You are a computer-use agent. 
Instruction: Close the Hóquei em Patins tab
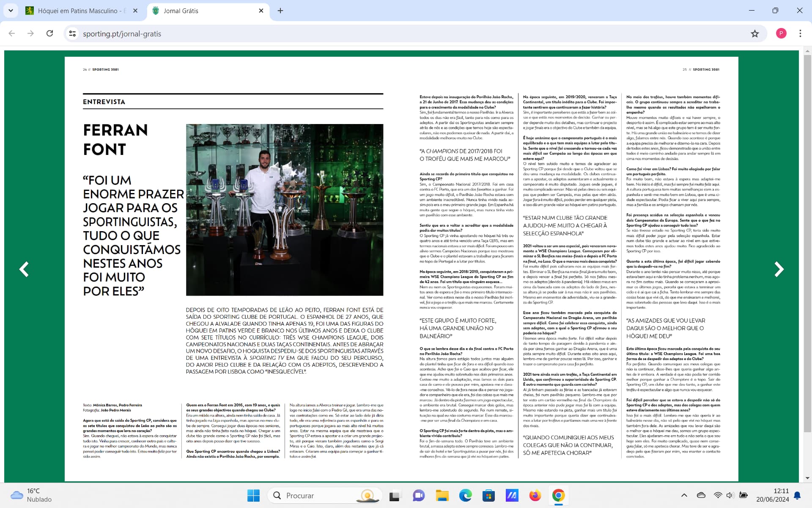(x=135, y=11)
